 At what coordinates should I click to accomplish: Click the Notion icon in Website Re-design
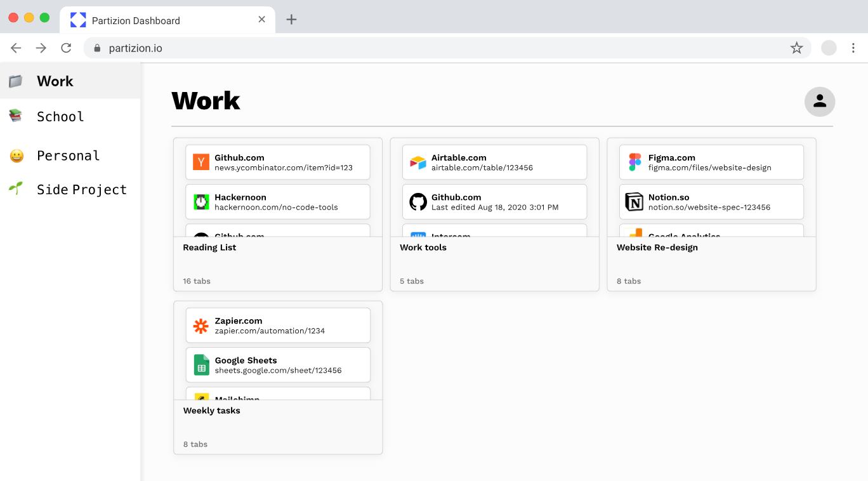(x=635, y=202)
